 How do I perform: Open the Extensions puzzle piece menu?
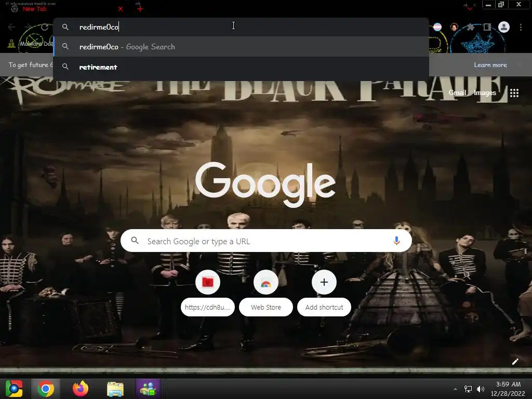(471, 27)
